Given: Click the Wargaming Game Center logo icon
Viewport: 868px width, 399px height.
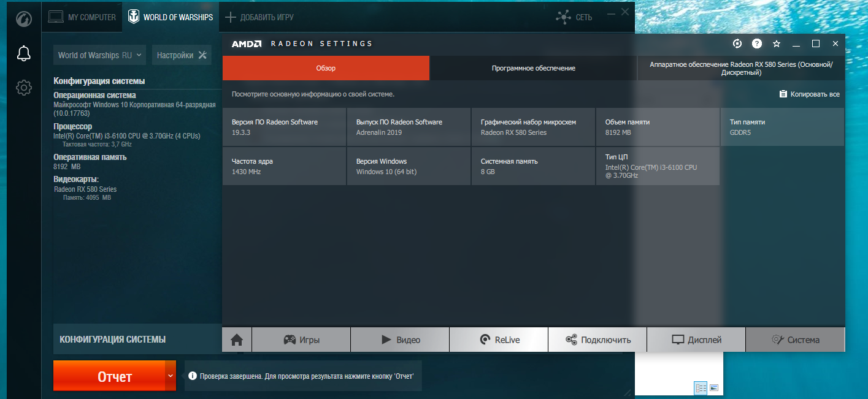Looking at the screenshot, I should pos(23,18).
